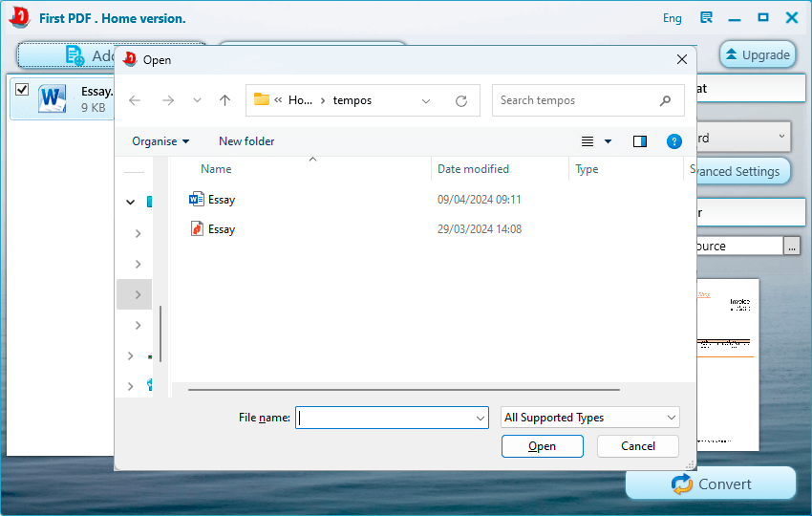Click the date 09/04/2024 09:11
812x516 pixels.
click(x=479, y=200)
